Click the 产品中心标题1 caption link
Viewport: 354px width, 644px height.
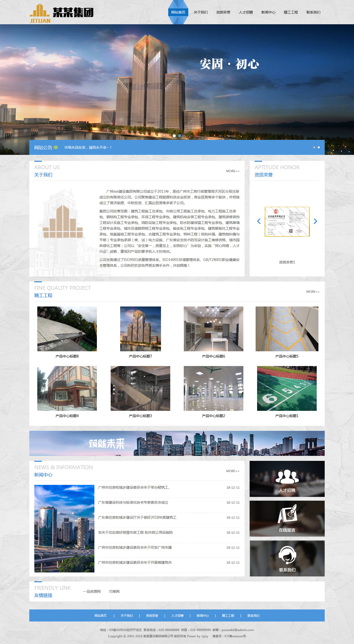click(x=287, y=416)
